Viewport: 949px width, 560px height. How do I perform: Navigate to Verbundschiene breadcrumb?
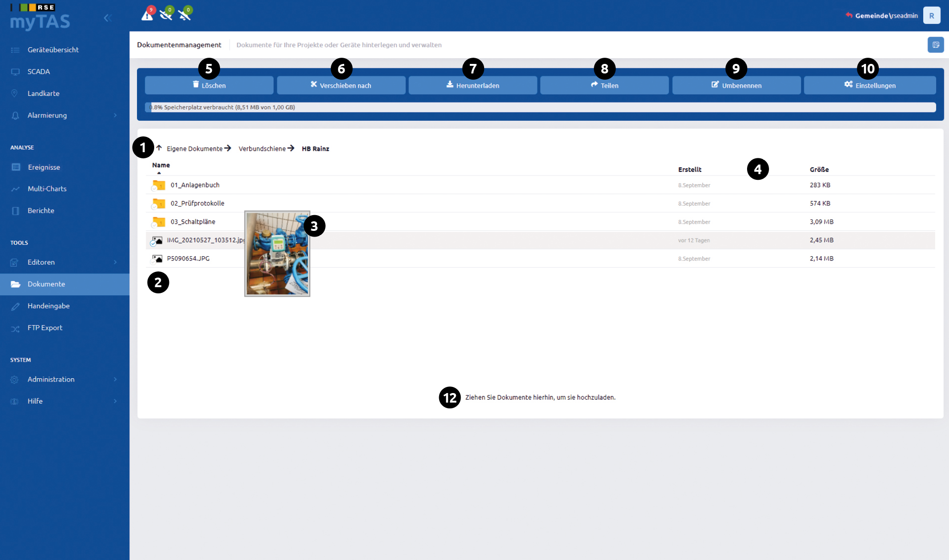click(x=262, y=149)
